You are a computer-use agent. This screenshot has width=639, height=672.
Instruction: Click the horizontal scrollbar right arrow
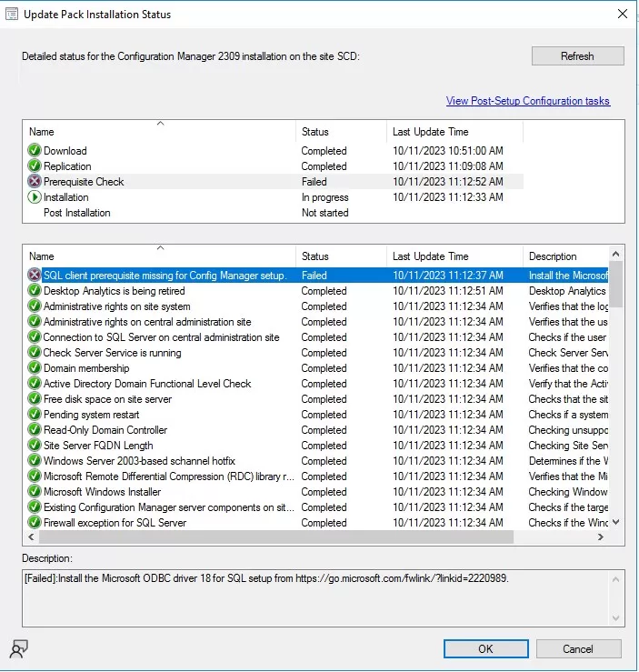coord(601,537)
